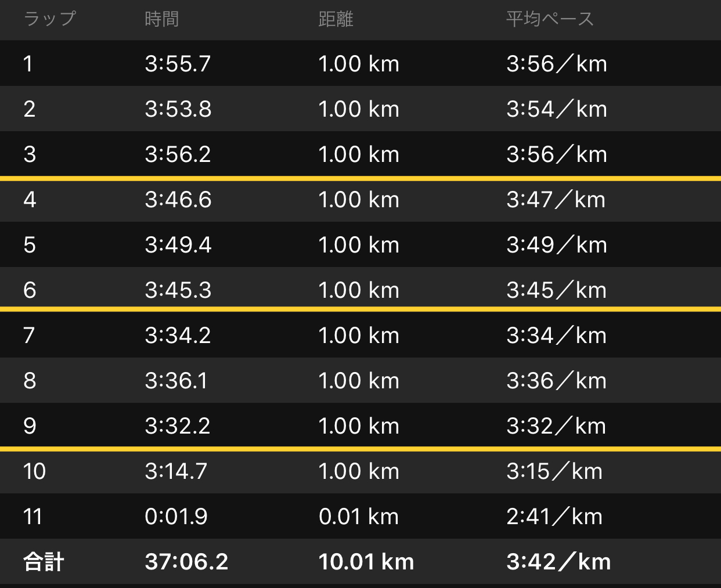Select the 時間 column header
The height and width of the screenshot is (588, 721).
(x=162, y=19)
